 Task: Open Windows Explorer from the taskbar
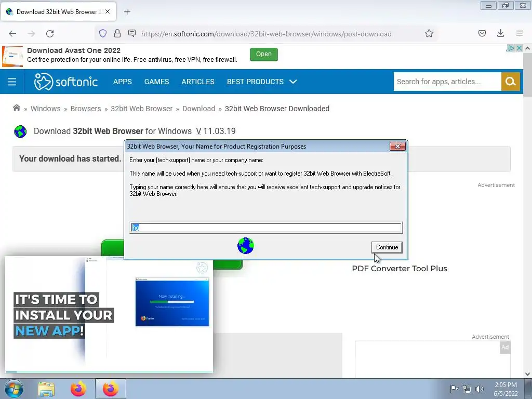coord(46,389)
